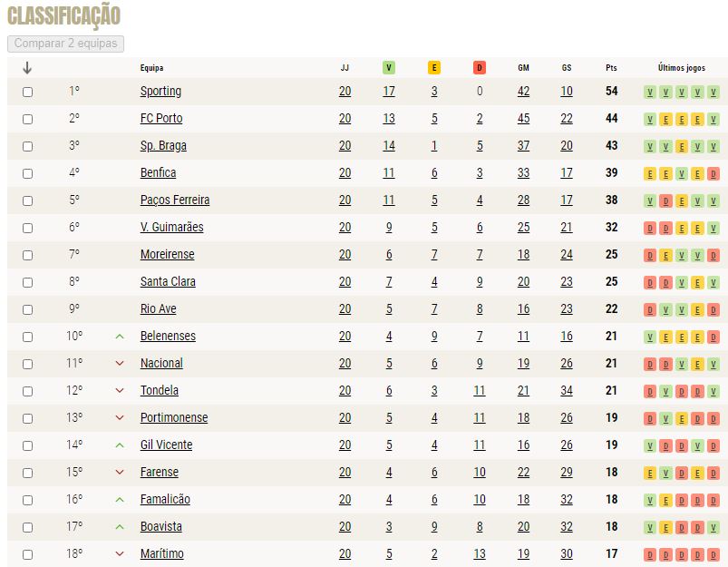This screenshot has height=567, width=728.
Task: Click the red D losses column header
Action: click(x=480, y=68)
